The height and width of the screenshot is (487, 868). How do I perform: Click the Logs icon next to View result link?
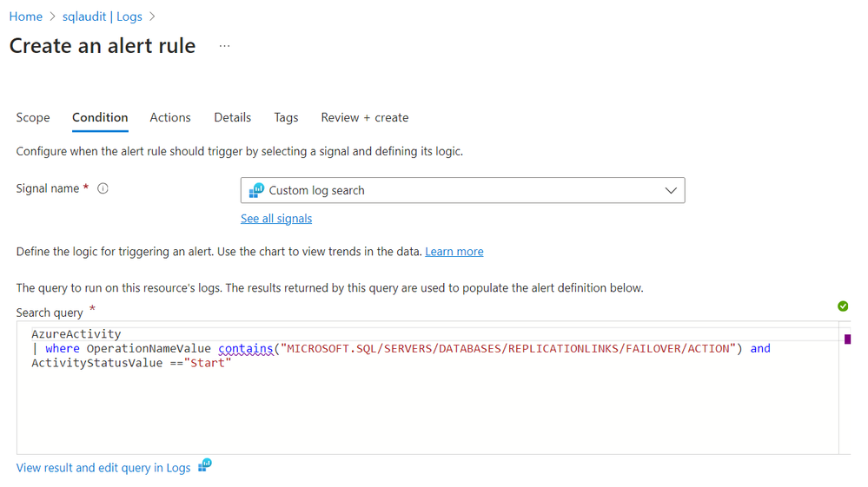click(x=205, y=465)
